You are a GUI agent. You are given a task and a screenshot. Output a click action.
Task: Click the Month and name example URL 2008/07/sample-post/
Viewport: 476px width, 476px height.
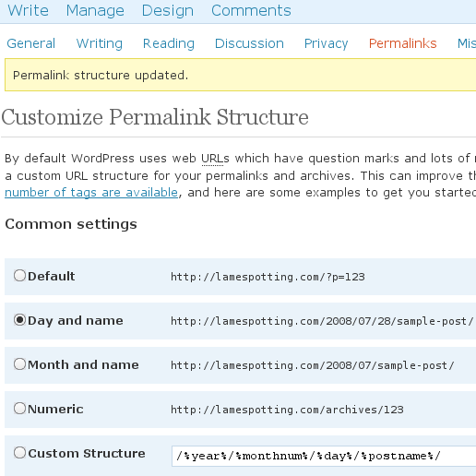point(313,365)
